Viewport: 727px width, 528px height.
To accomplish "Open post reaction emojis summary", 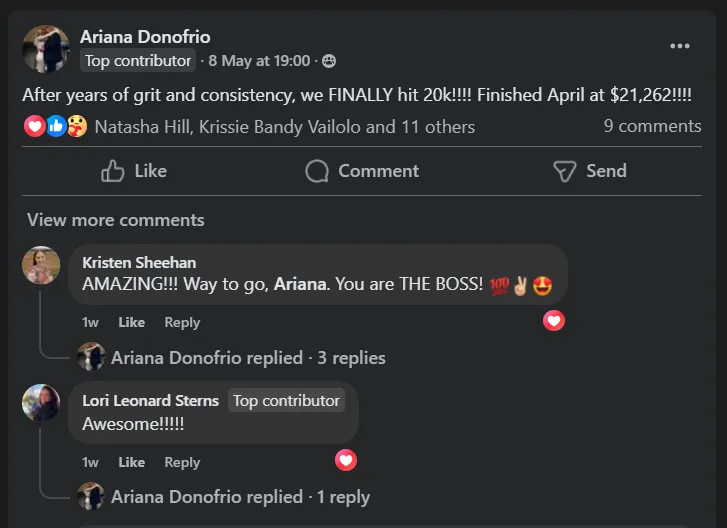I will click(55, 127).
